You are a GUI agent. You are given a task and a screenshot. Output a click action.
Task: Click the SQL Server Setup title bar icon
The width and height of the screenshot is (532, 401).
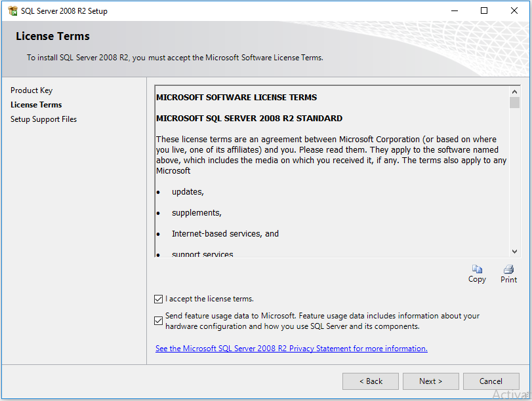click(x=13, y=11)
